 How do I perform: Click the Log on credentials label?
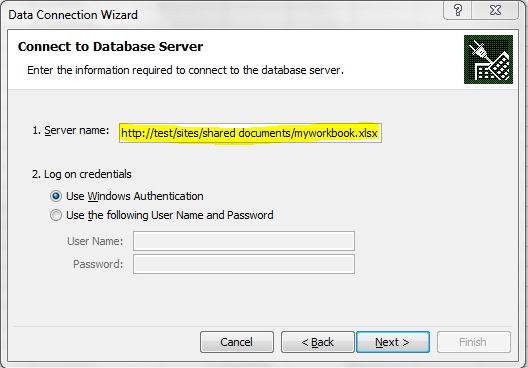pos(82,174)
